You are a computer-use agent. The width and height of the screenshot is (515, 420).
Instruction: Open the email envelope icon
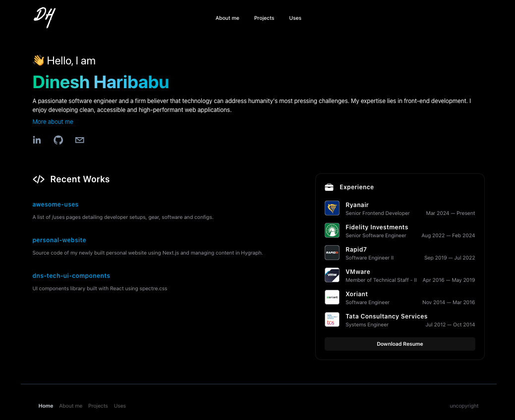tap(79, 140)
